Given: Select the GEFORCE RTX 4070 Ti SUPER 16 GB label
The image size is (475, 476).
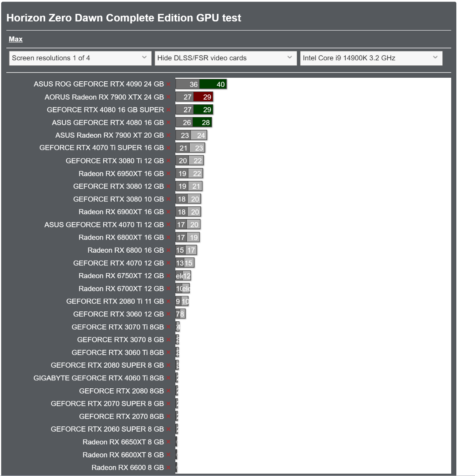Looking at the screenshot, I should coord(102,148).
